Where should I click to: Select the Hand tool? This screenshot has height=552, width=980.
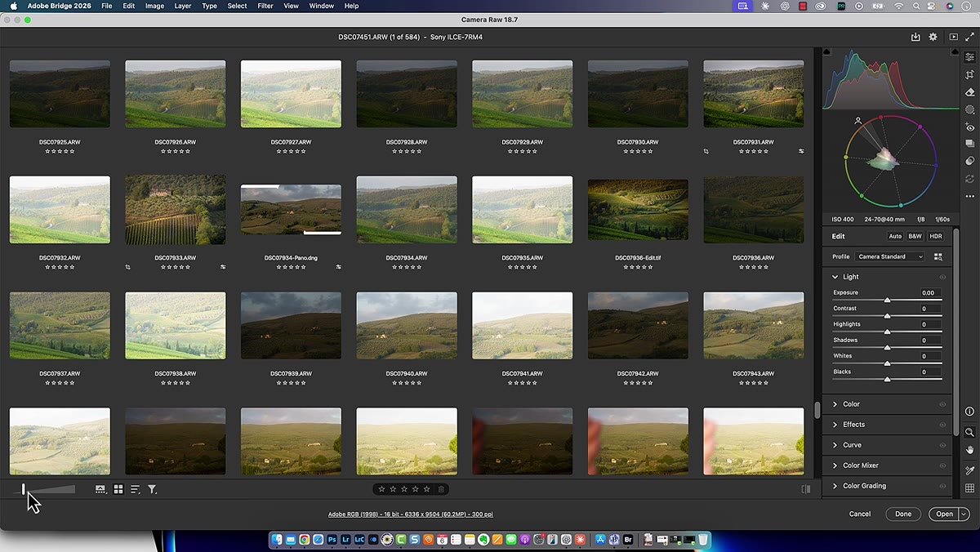[x=970, y=450]
